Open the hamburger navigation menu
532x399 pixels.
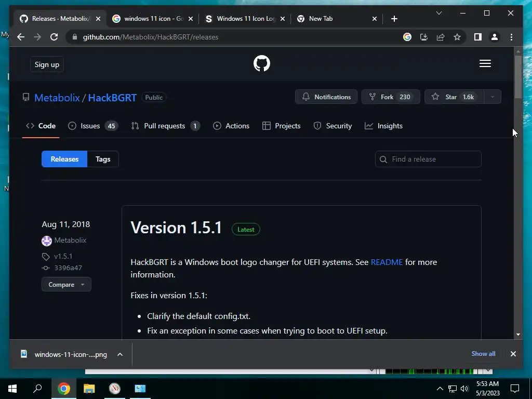pos(485,63)
